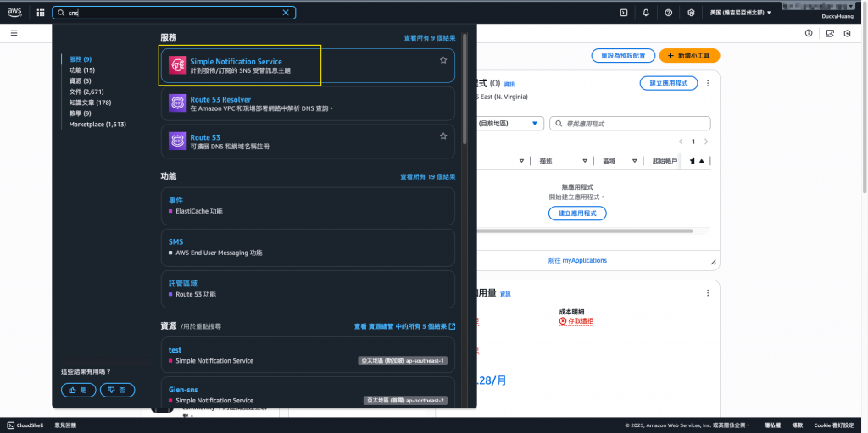Click thumbs down 否 feedback button
Viewport: 868px width, 433px height.
(117, 390)
